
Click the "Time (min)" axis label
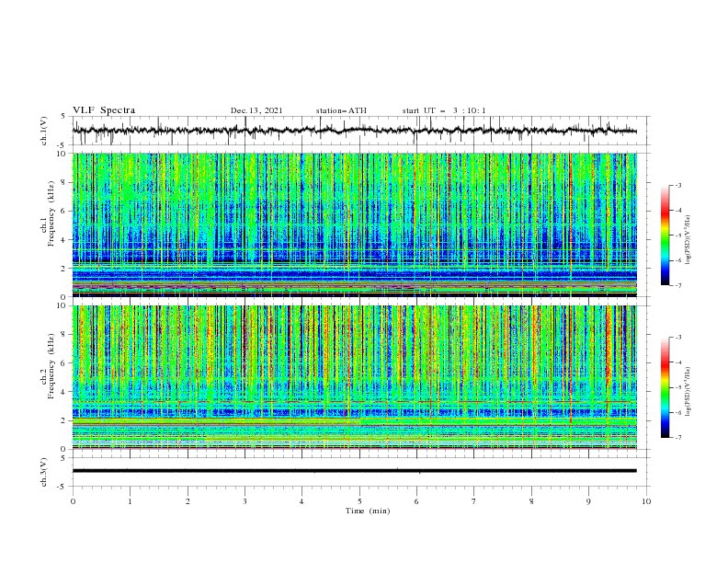point(368,511)
